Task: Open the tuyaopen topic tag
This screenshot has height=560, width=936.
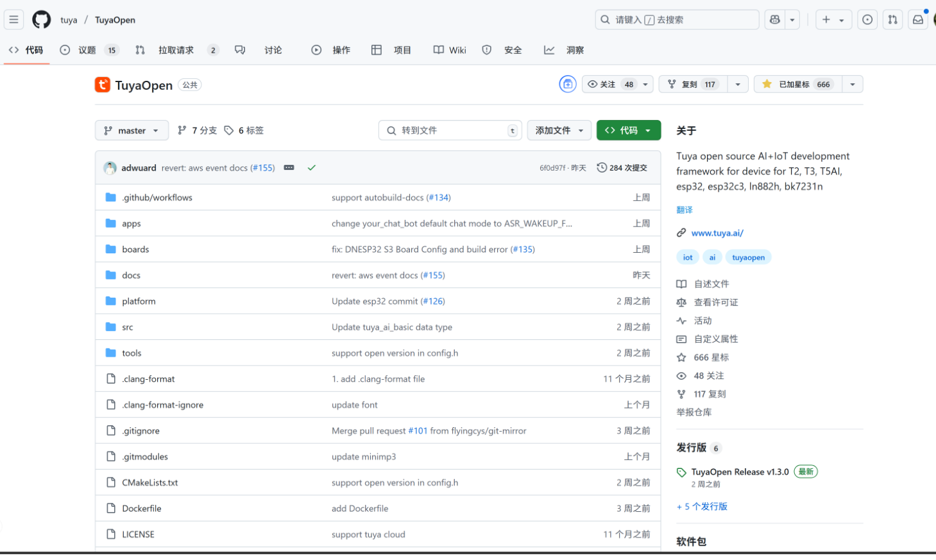Action: (749, 257)
